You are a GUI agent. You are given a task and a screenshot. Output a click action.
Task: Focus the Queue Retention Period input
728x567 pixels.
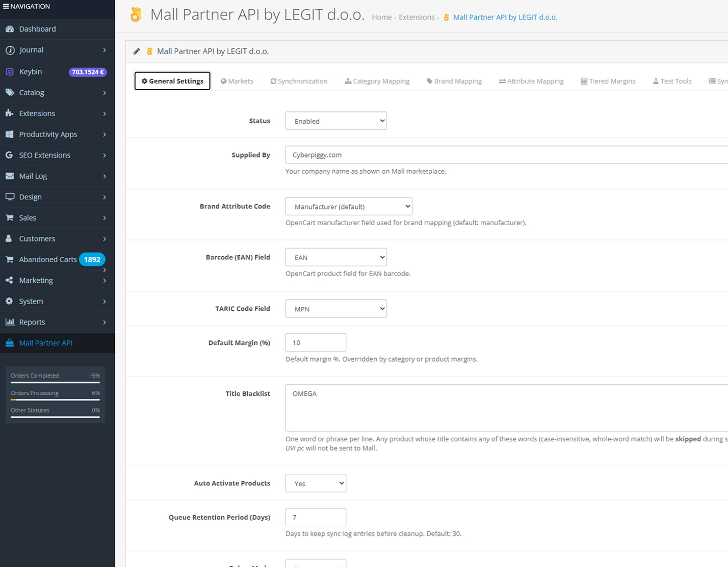pyautogui.click(x=316, y=517)
